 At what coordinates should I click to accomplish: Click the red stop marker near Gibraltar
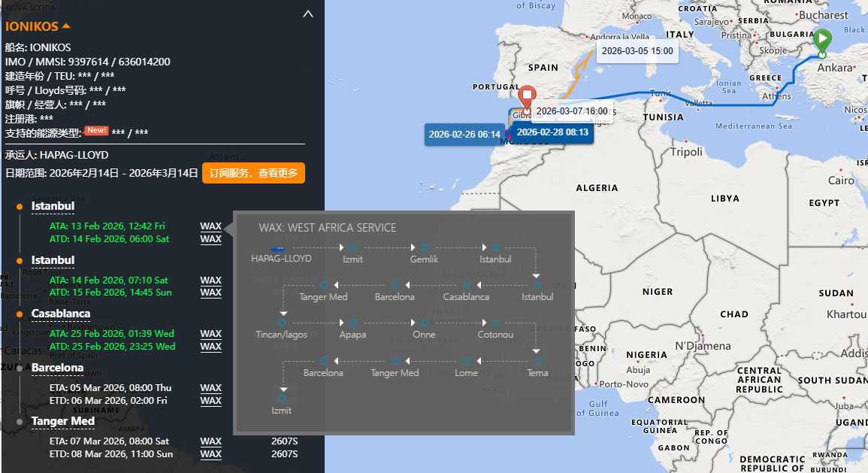coord(528,96)
